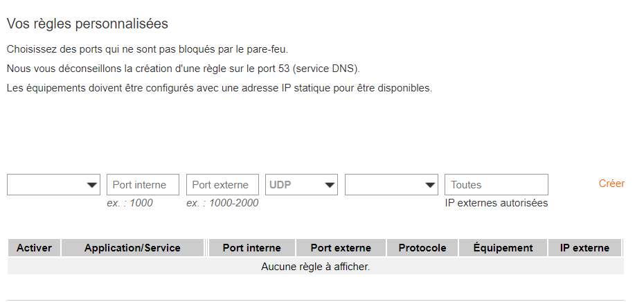Select the Toutes external IP field

tap(496, 185)
